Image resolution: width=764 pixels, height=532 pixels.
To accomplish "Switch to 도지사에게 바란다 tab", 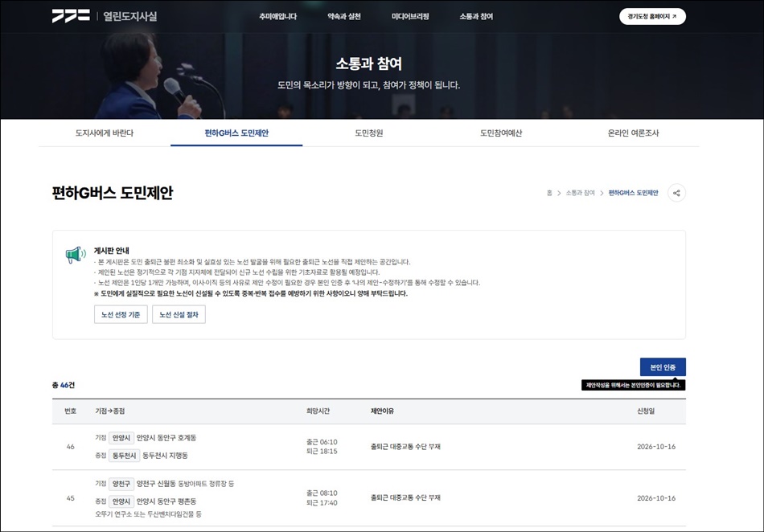I will [x=105, y=133].
